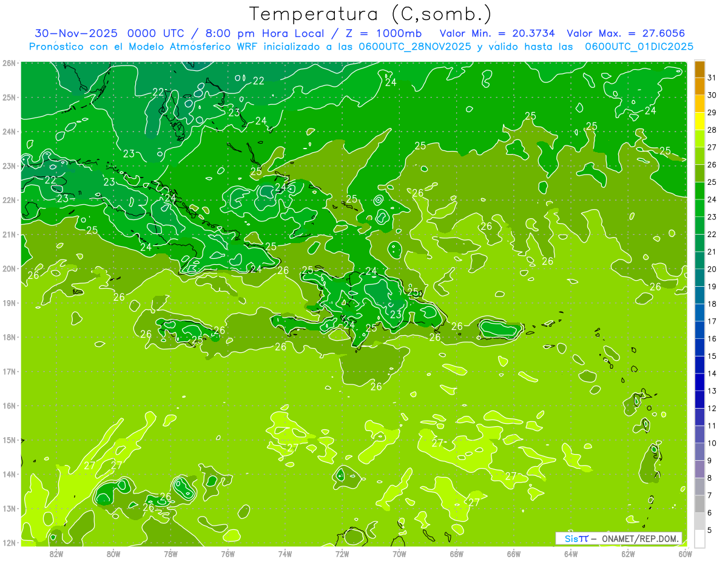This screenshot has width=728, height=562.
Task: Click the lime swatch between 27 and 28
Action: tap(699, 139)
